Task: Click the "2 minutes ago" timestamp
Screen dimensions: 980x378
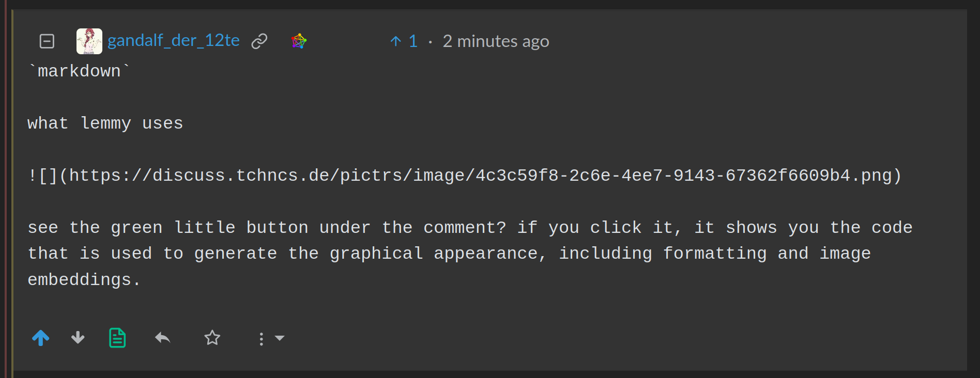Action: coord(496,41)
